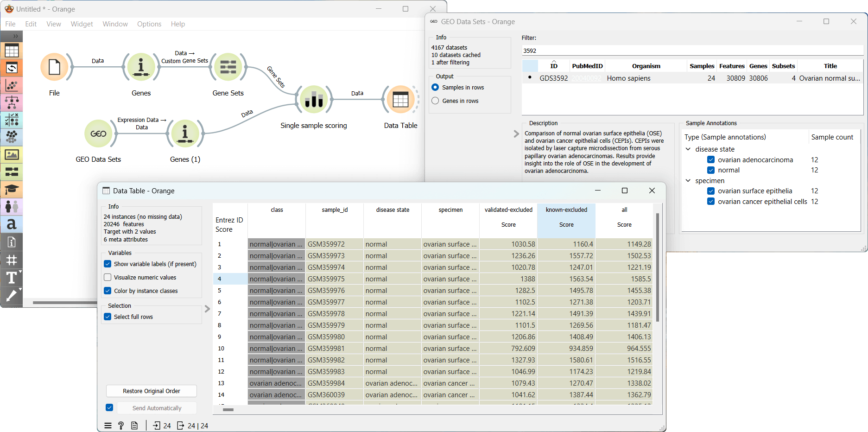Toggle Show variable labels checkbox
The height and width of the screenshot is (432, 868).
tap(108, 264)
